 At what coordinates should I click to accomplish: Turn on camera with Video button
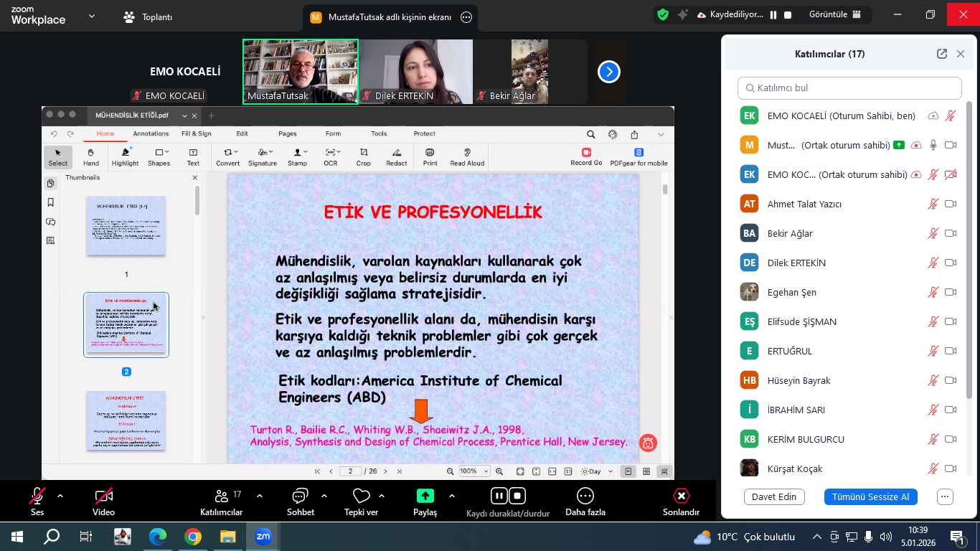pyautogui.click(x=103, y=496)
